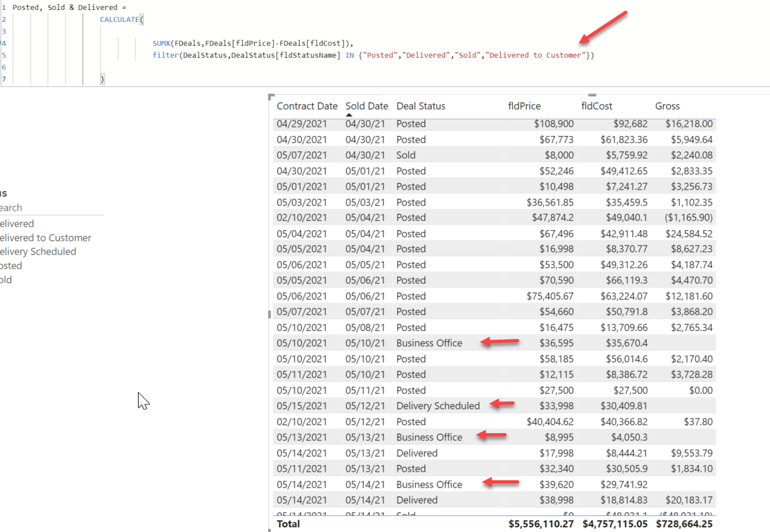Sort by the Gross column header
This screenshot has height=532, width=770.
pos(667,106)
